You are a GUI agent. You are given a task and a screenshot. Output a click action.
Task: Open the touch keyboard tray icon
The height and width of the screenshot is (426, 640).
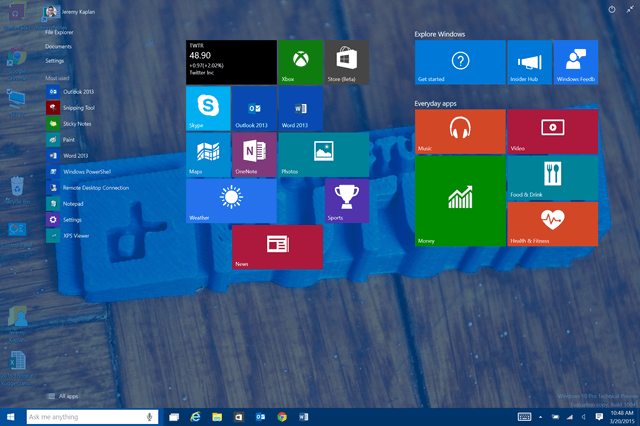click(x=524, y=417)
